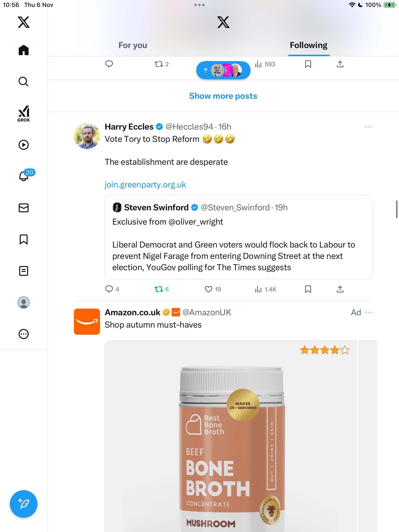Select the Following tab
The image size is (399, 532).
point(308,45)
